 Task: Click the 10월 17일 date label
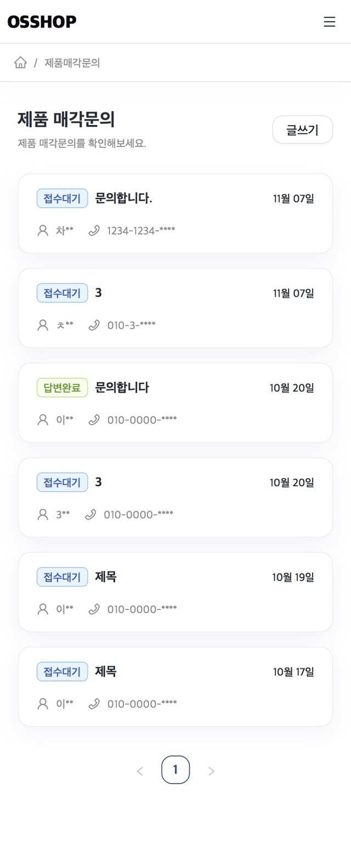point(293,672)
